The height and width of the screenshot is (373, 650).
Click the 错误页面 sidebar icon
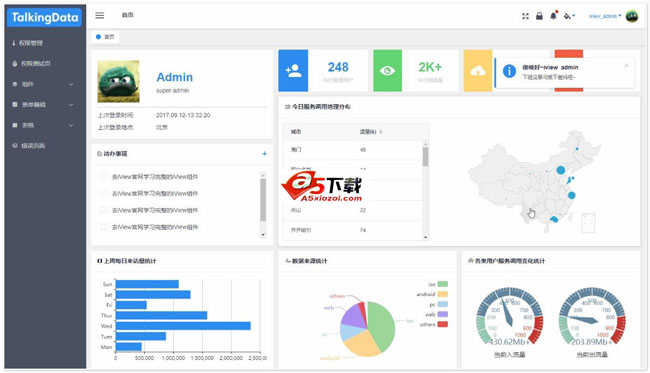(x=15, y=145)
